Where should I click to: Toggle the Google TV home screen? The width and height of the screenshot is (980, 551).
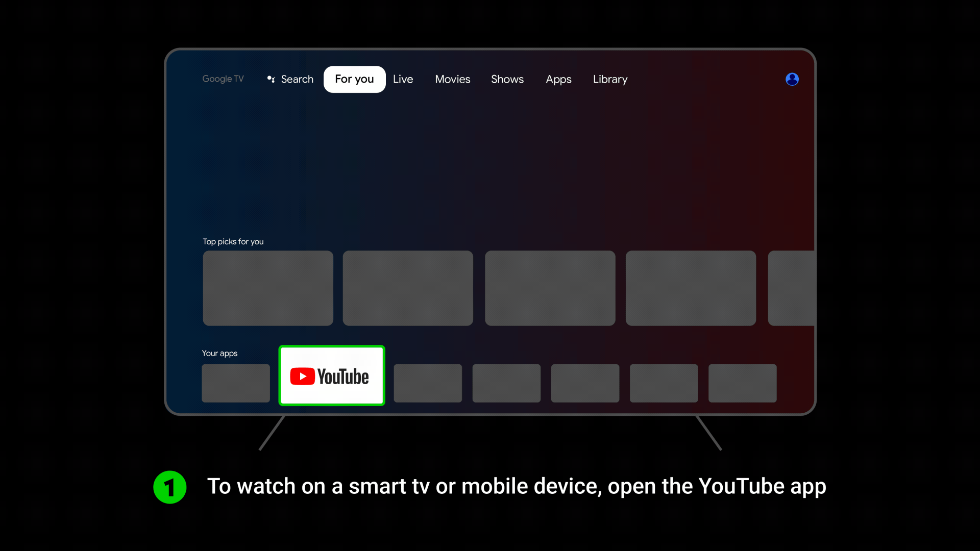[223, 79]
